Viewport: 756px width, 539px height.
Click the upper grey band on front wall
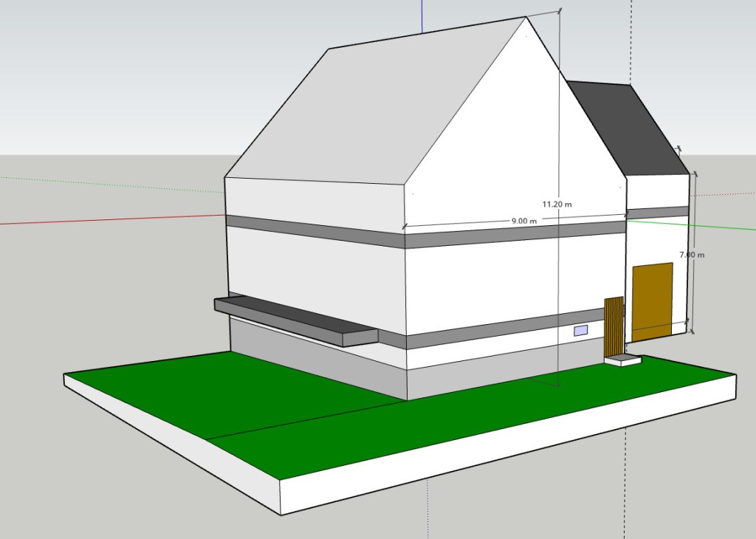pyautogui.click(x=517, y=232)
